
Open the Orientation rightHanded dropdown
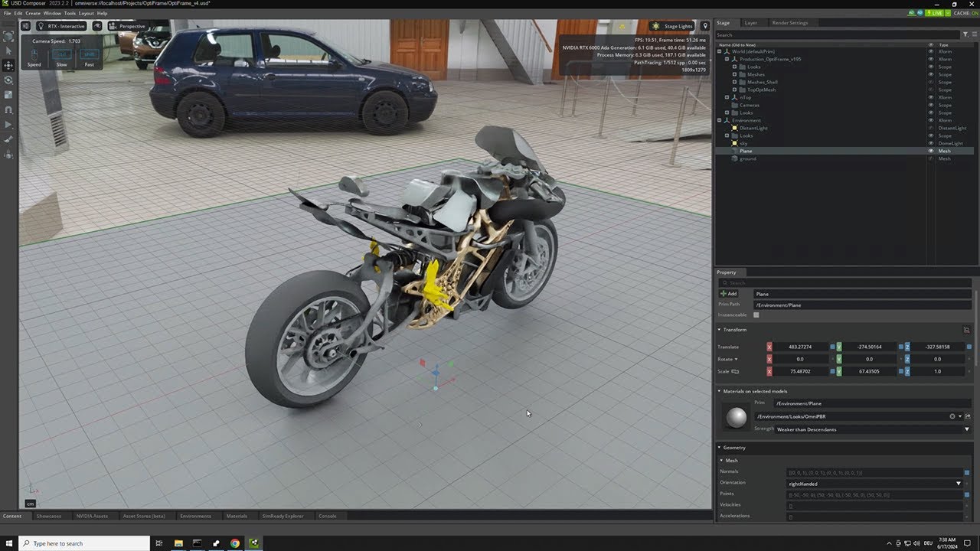tap(875, 484)
